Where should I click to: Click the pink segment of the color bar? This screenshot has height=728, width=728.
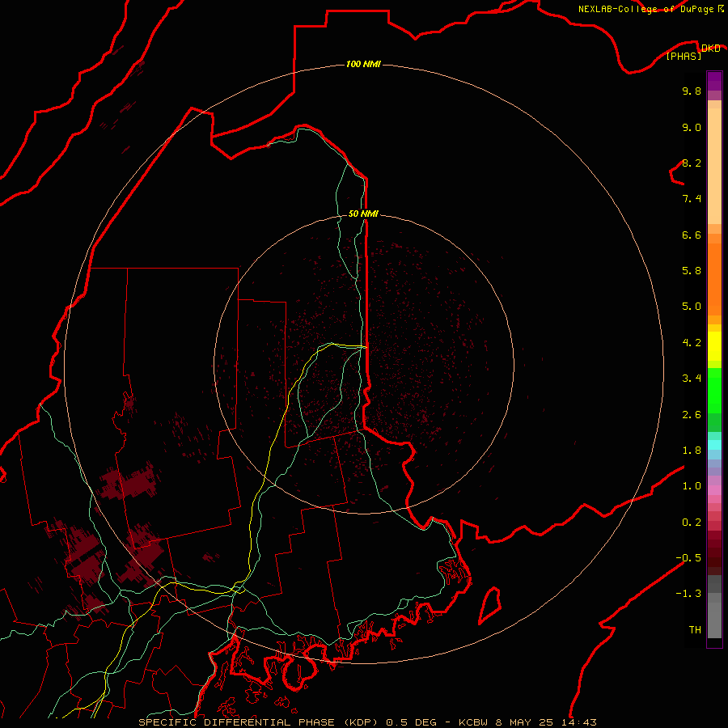point(714,490)
